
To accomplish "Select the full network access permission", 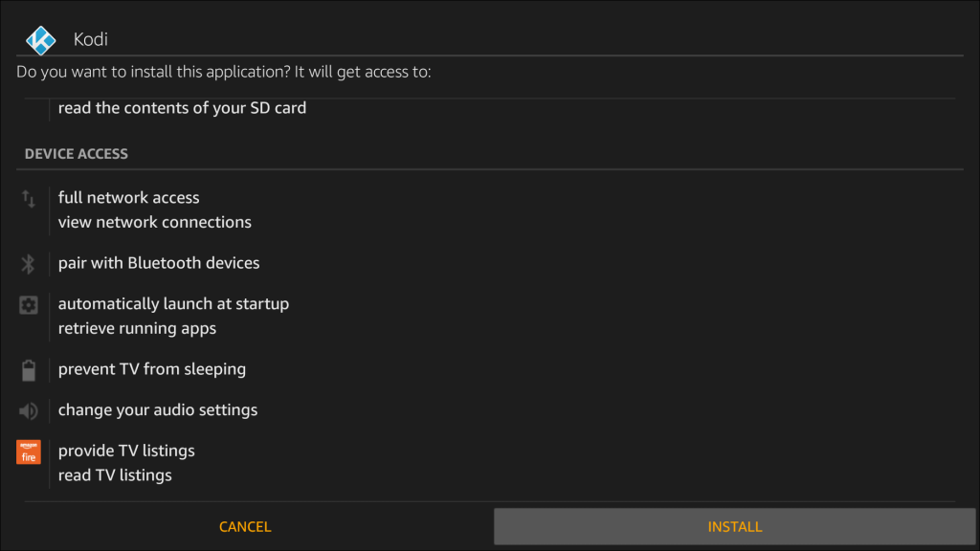I will pos(128,197).
